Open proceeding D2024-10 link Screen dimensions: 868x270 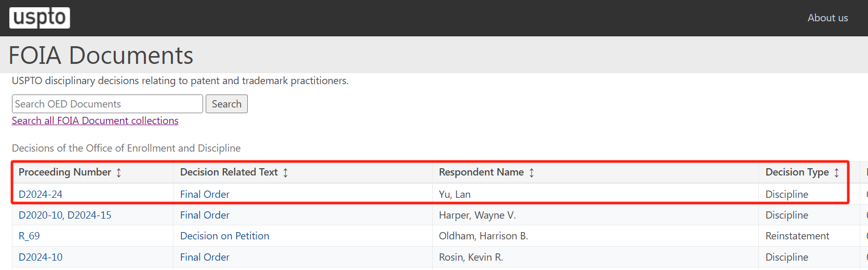tap(41, 257)
